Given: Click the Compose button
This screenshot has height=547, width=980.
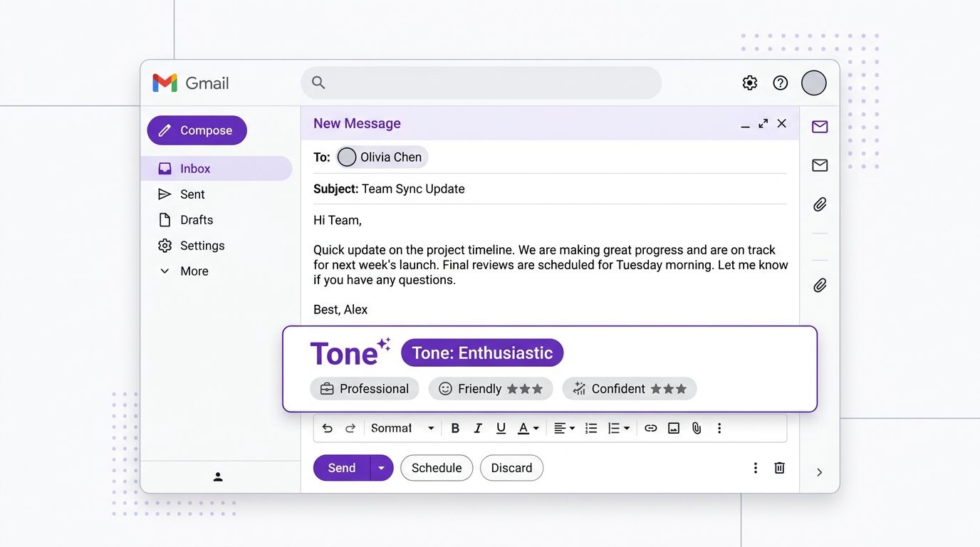Looking at the screenshot, I should [x=197, y=130].
